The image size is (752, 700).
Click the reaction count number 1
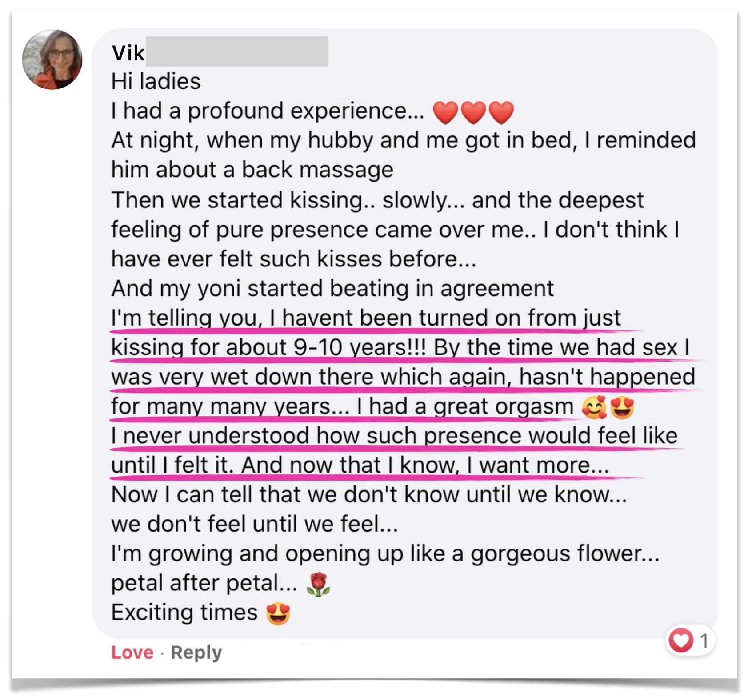click(x=704, y=640)
